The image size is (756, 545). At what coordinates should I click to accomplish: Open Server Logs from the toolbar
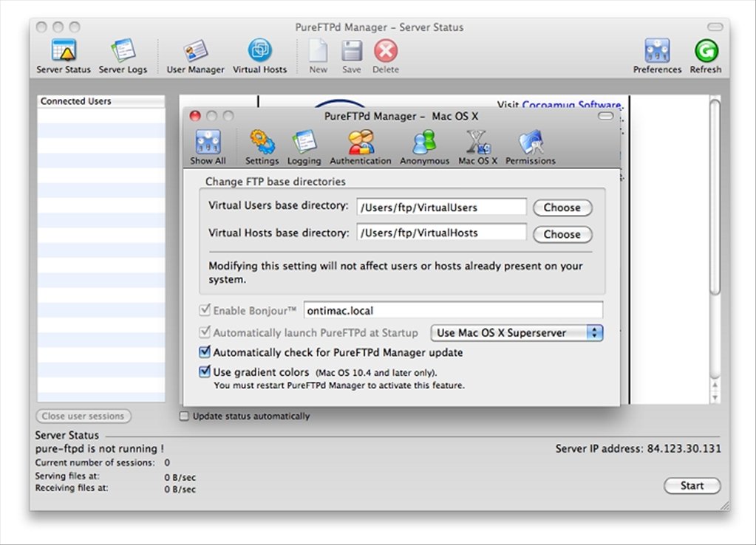coord(123,56)
